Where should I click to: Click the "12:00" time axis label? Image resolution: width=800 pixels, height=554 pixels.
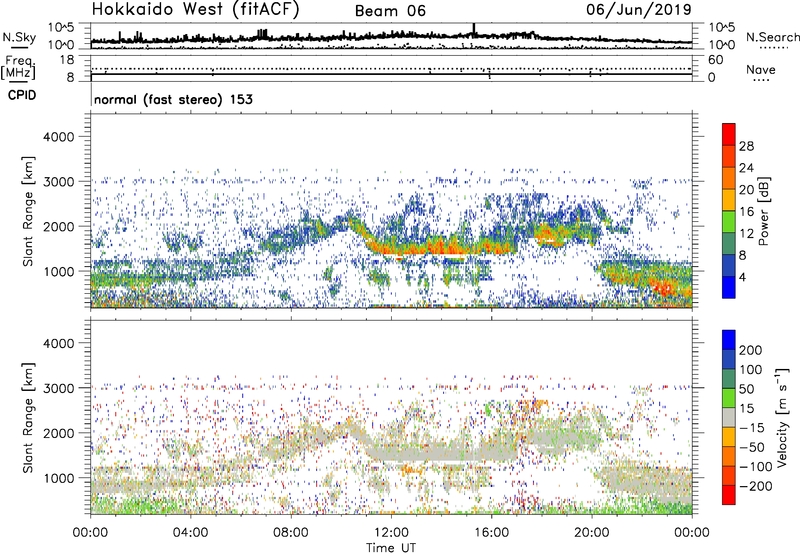(391, 533)
